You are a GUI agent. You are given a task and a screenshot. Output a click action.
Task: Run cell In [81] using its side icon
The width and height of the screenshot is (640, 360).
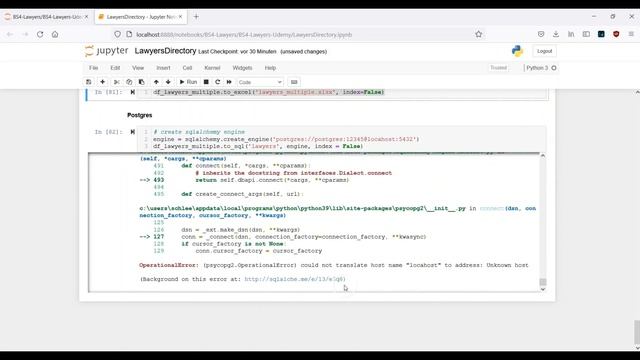[x=132, y=92]
